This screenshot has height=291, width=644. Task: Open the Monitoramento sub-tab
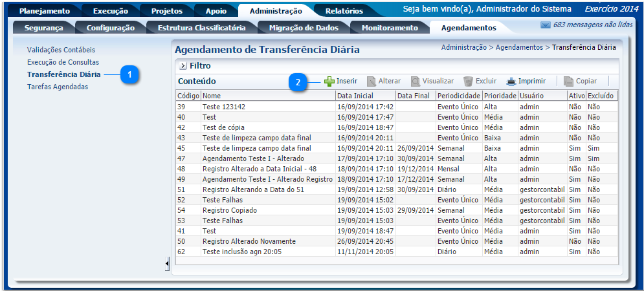click(389, 28)
